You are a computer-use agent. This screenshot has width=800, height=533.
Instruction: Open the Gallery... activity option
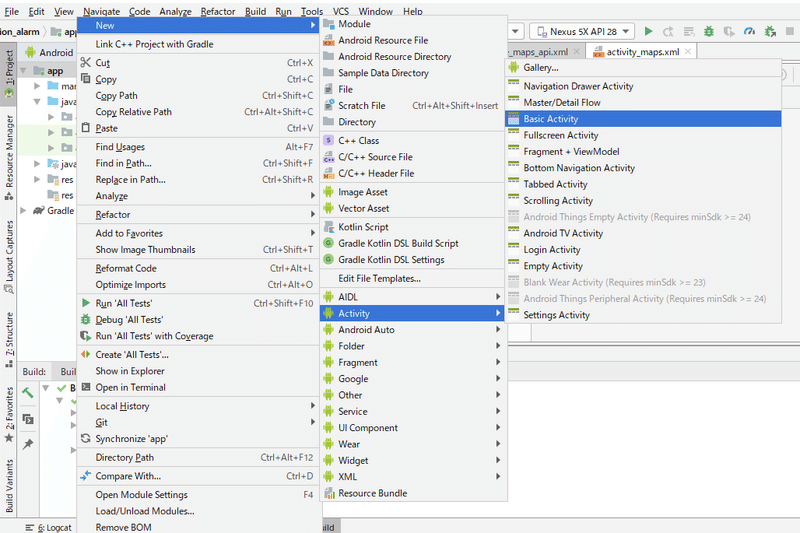(643, 67)
